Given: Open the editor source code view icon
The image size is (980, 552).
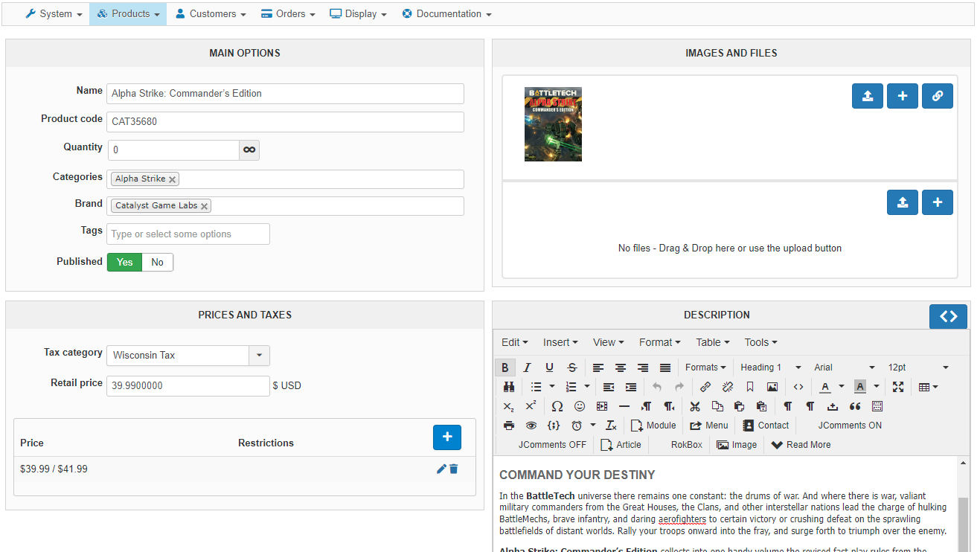Looking at the screenshot, I should coord(798,387).
